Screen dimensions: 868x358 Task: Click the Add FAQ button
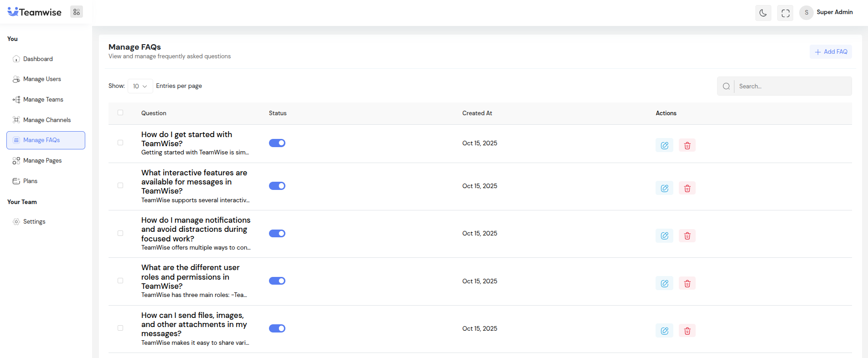[831, 52]
